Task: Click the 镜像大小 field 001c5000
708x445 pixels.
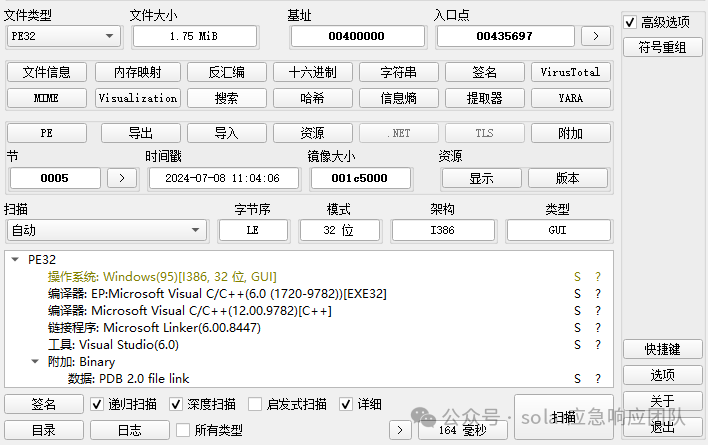Action: click(360, 178)
